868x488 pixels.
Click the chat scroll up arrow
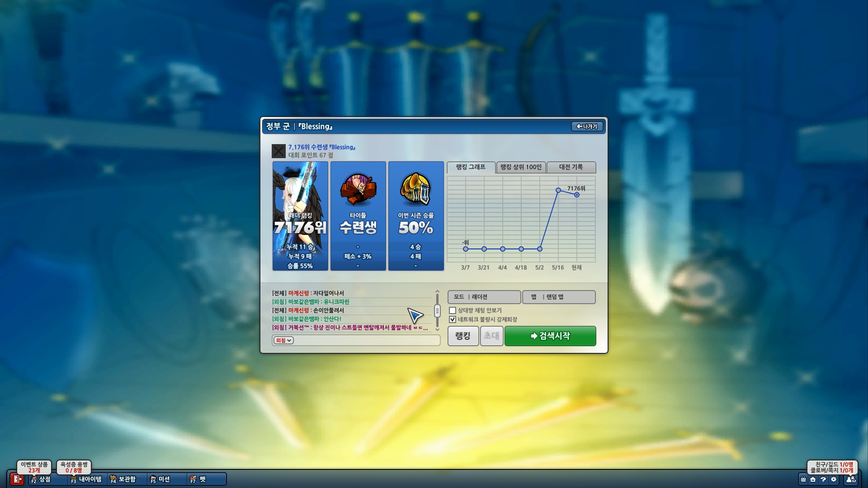tap(437, 292)
